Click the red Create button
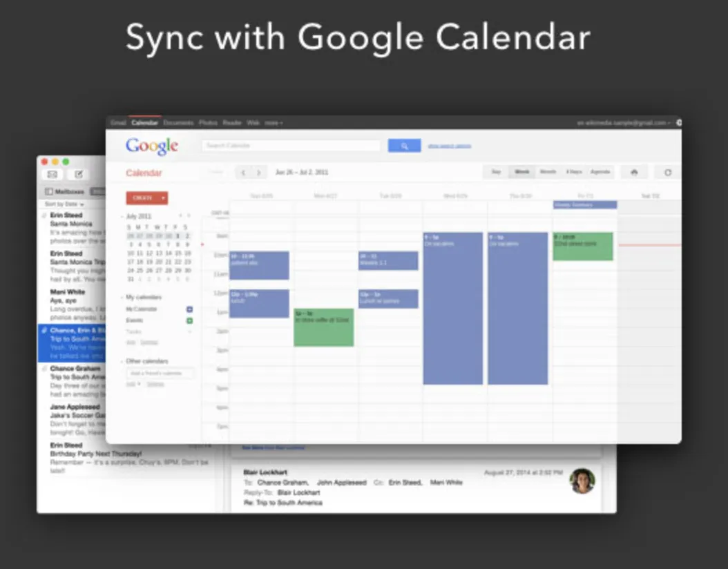The width and height of the screenshot is (728, 569). click(142, 198)
